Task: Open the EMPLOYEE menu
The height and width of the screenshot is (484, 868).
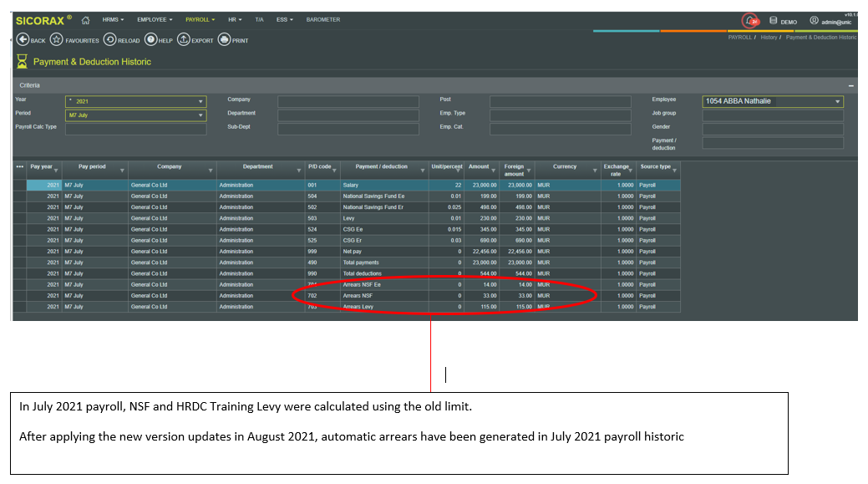Action: coord(155,19)
